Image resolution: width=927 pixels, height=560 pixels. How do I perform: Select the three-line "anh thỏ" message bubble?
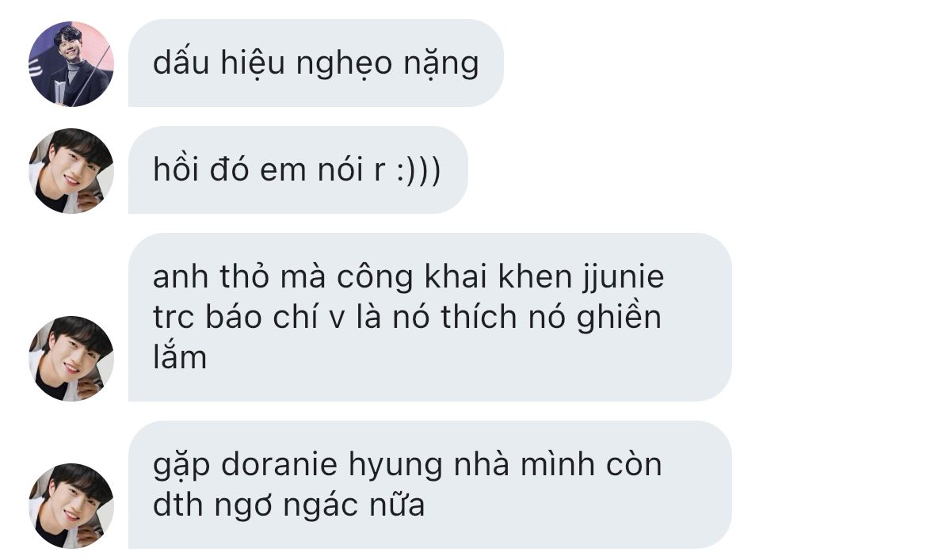point(429,317)
